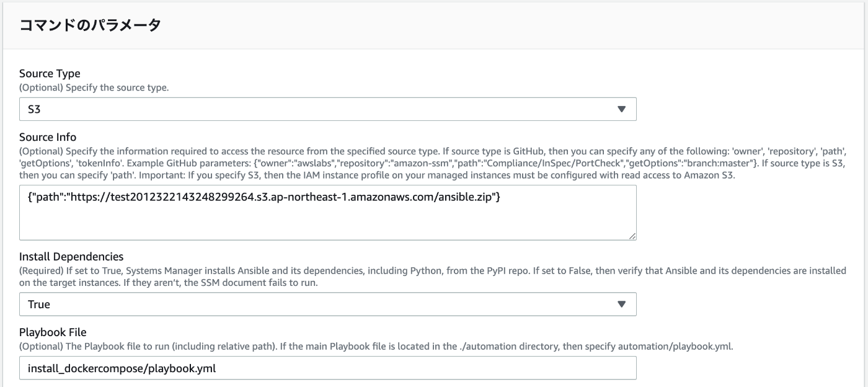Open the Source Type dropdown showing S3
868x387 pixels.
(327, 109)
